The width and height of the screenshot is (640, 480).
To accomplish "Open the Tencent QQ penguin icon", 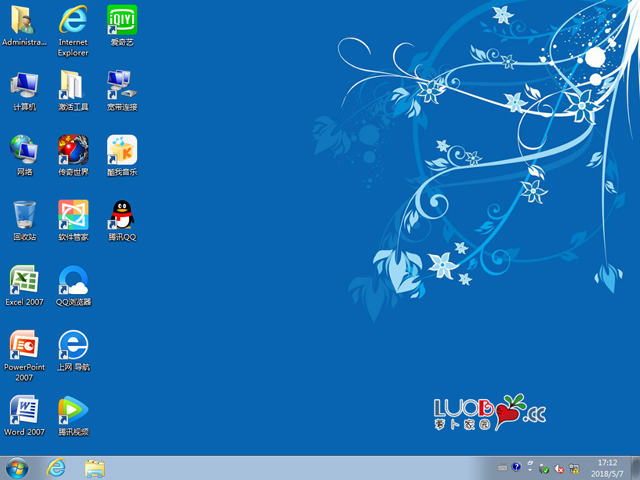I will click(x=122, y=214).
